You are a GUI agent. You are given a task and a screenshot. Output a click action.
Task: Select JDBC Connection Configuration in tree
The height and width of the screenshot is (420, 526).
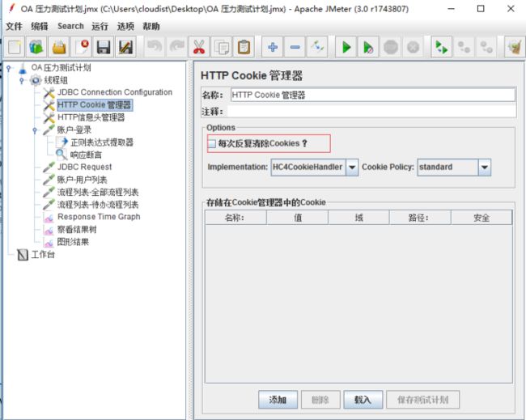point(115,92)
